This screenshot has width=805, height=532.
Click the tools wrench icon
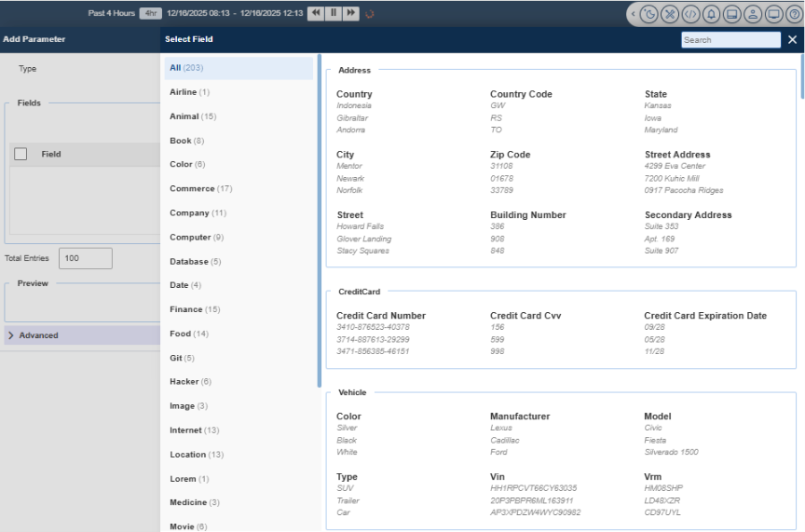point(670,14)
